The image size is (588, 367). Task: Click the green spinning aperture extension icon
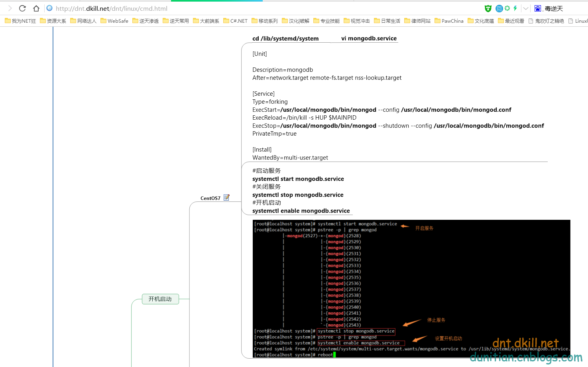point(507,8)
